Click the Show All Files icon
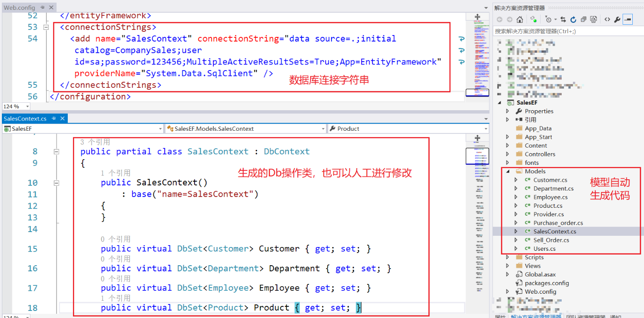 click(x=593, y=20)
